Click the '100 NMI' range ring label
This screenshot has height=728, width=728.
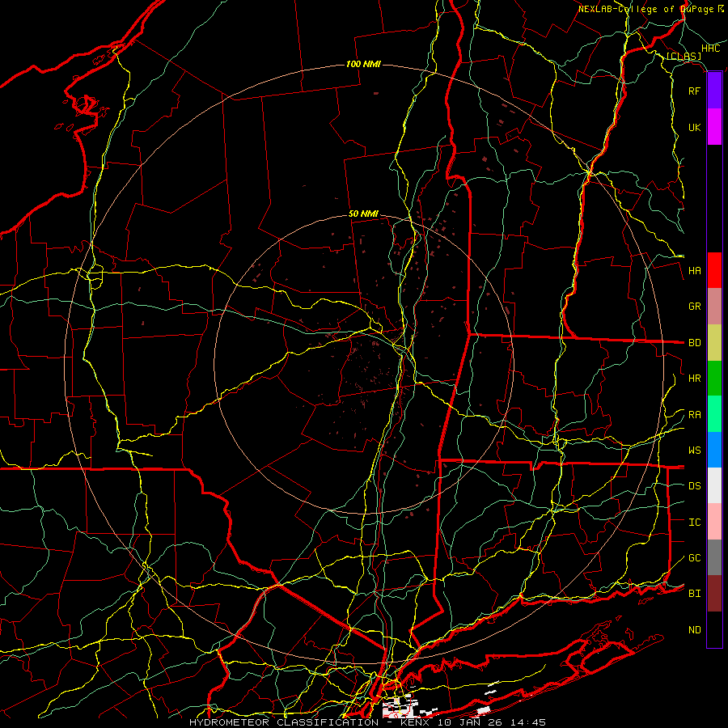coord(363,64)
